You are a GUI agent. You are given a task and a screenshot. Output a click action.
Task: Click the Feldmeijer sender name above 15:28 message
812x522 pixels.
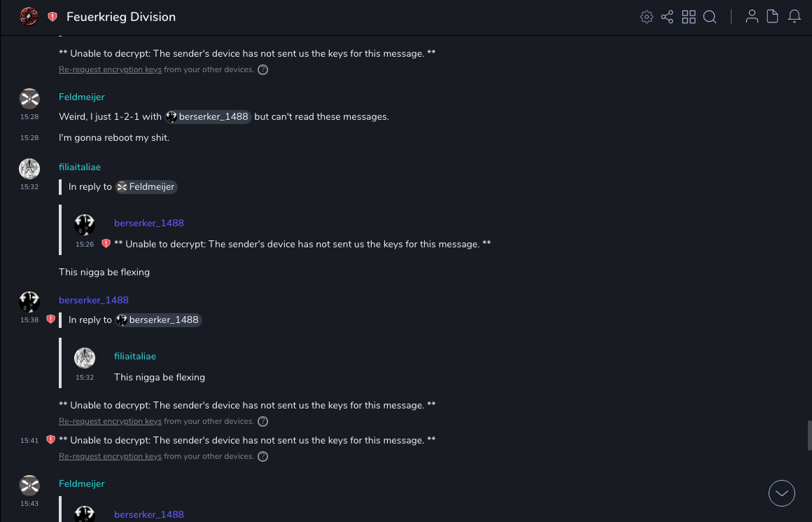click(x=82, y=97)
